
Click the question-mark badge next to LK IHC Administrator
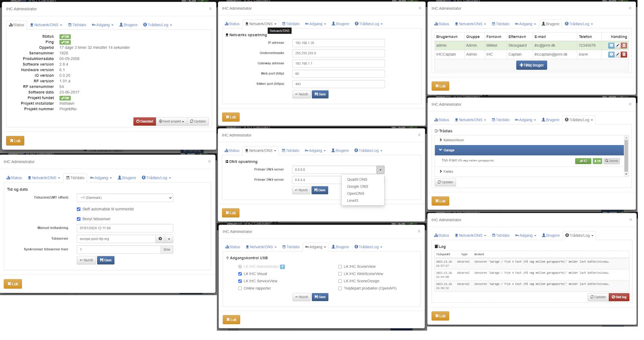coord(282,267)
